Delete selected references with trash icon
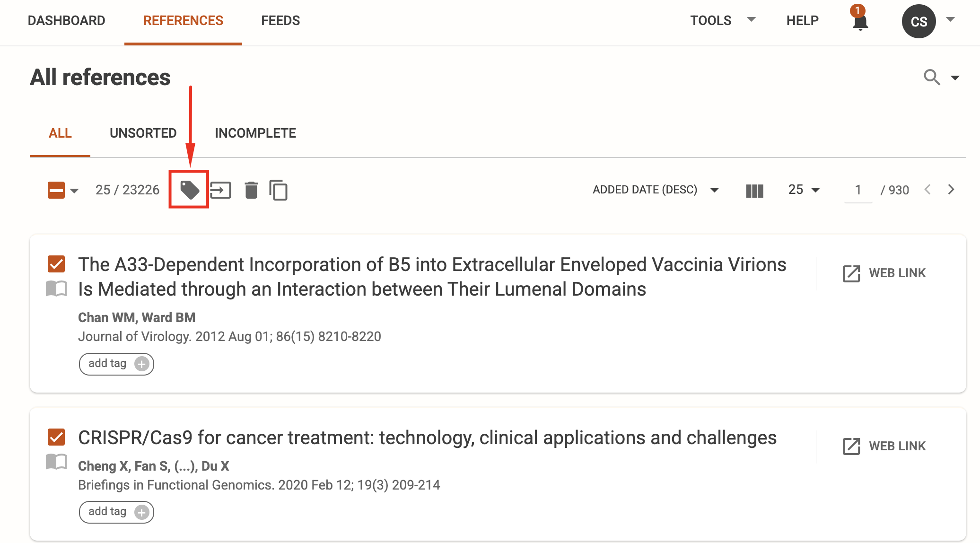This screenshot has width=980, height=543. [x=251, y=190]
